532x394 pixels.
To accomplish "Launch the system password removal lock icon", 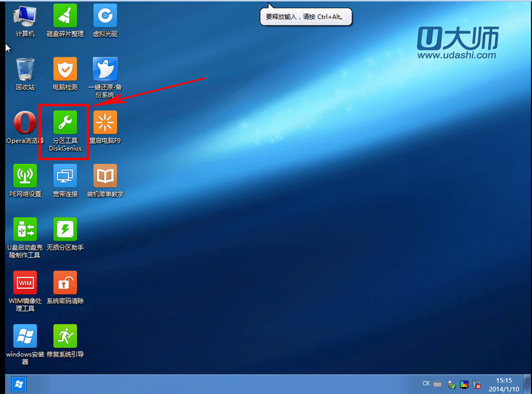I will coord(65,283).
